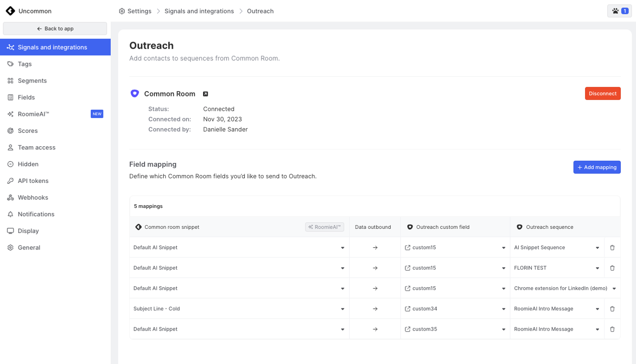Open the custom34 Outreach field dropdown
Viewport: 636px width, 364px height.
[x=455, y=309]
